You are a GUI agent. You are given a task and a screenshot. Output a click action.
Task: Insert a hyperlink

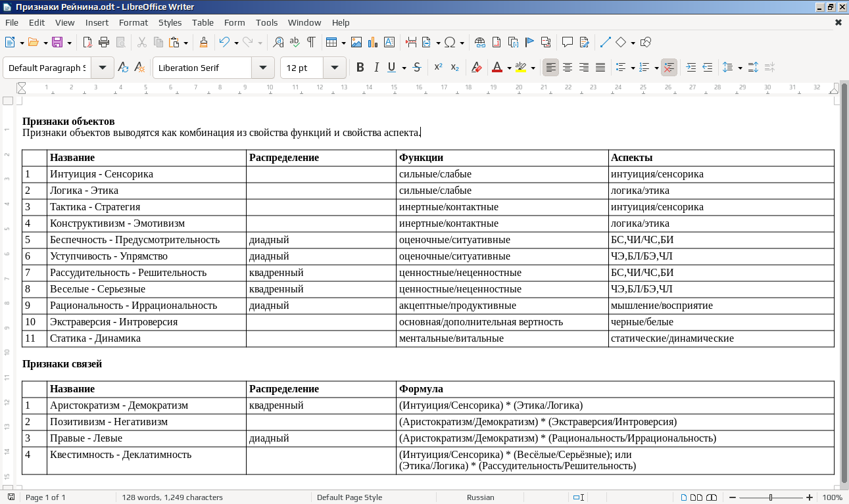point(480,43)
